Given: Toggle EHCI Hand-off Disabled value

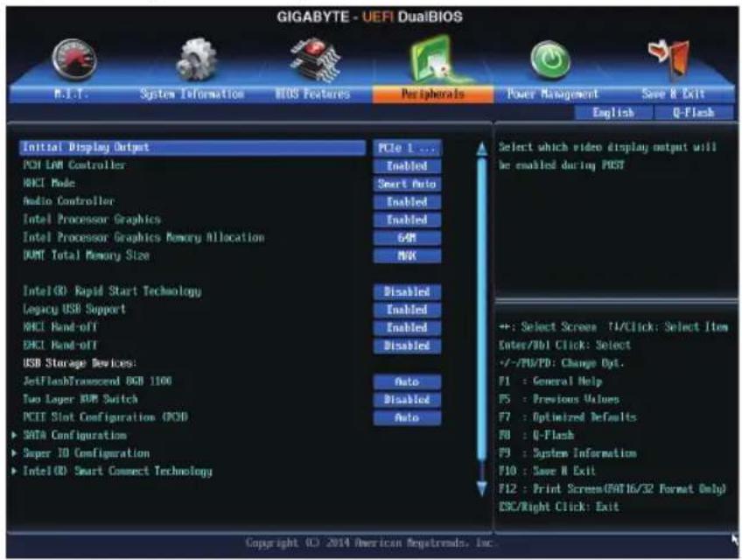Looking at the screenshot, I should [407, 346].
